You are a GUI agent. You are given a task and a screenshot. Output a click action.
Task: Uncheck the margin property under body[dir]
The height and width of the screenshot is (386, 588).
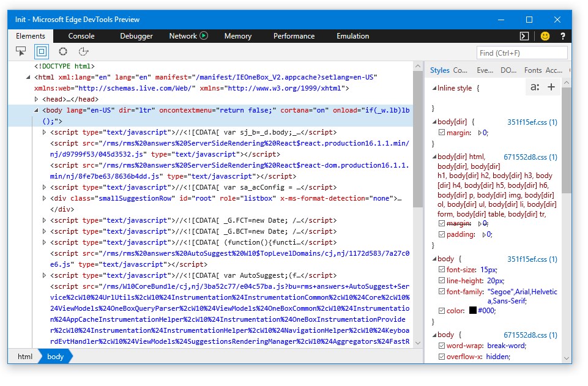tap(442, 132)
